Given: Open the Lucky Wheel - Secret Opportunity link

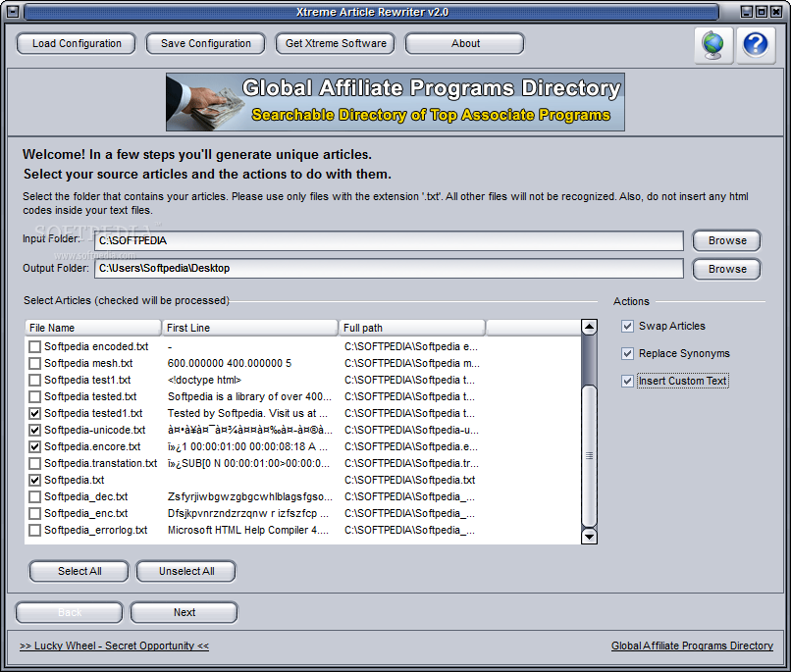Looking at the screenshot, I should click(x=114, y=646).
